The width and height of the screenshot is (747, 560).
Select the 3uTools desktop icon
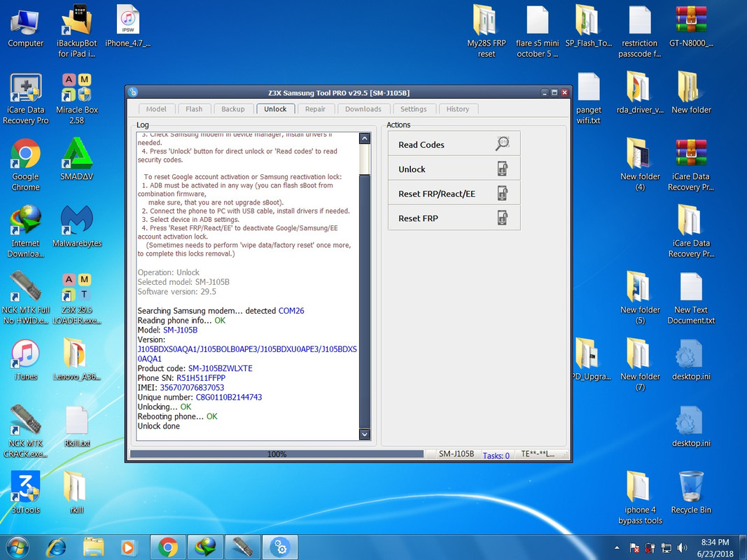[x=26, y=493]
